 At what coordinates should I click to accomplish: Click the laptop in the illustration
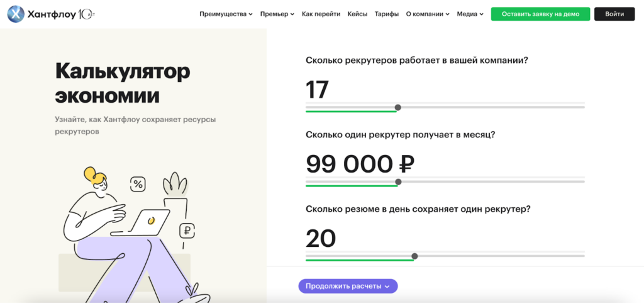tap(150, 222)
